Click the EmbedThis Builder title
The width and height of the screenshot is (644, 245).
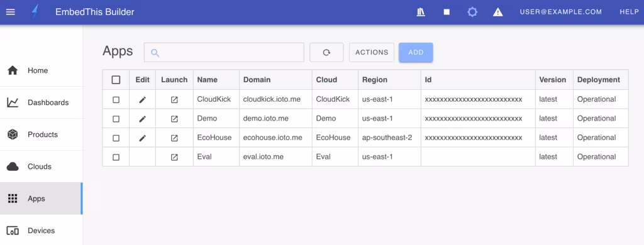[95, 12]
